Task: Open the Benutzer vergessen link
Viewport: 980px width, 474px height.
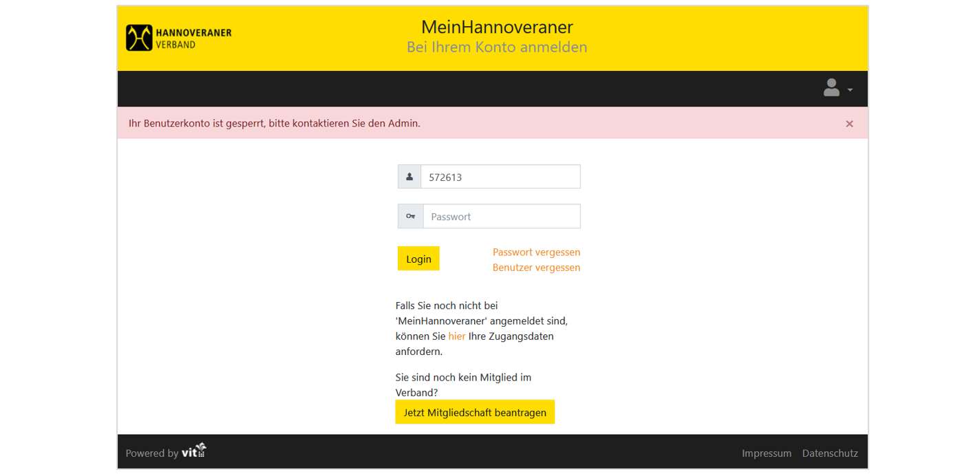Action: pos(536,267)
